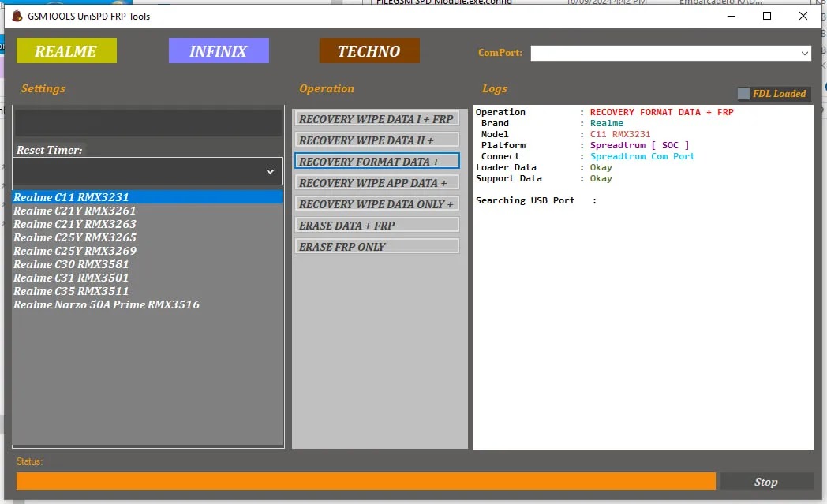Switch to the INFINIX brand tab
This screenshot has height=504, width=827.
[219, 50]
